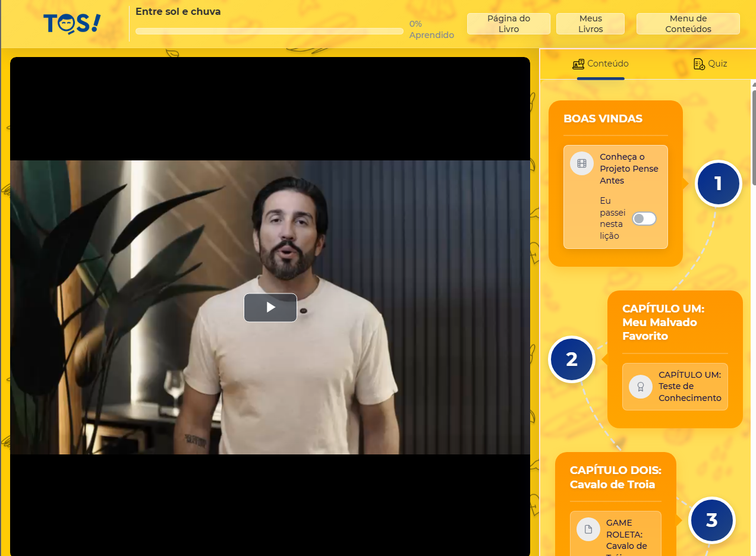The height and width of the screenshot is (556, 756).
Task: Switch to the Conteúdo tab
Action: pos(600,64)
